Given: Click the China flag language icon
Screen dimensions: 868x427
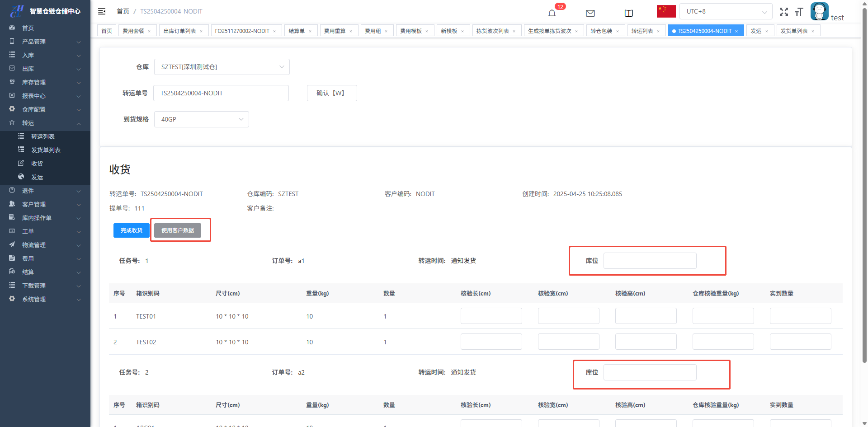Looking at the screenshot, I should click(x=666, y=11).
